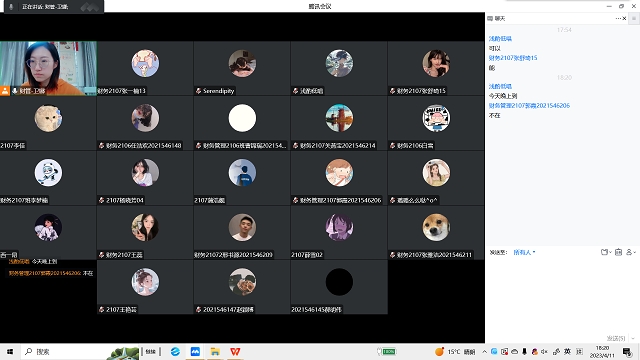The image size is (640, 360).
Task: Open the Tencent Meeting icon in the taskbar
Action: tap(195, 351)
